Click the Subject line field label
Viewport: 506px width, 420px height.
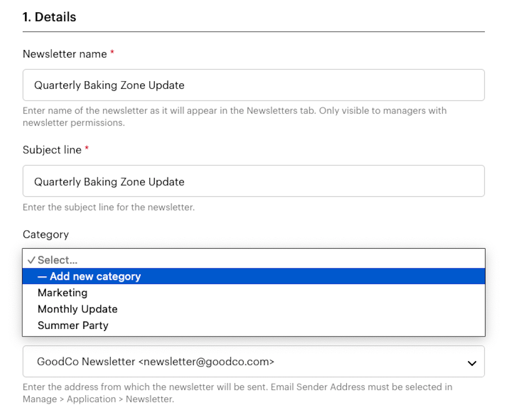(x=52, y=150)
